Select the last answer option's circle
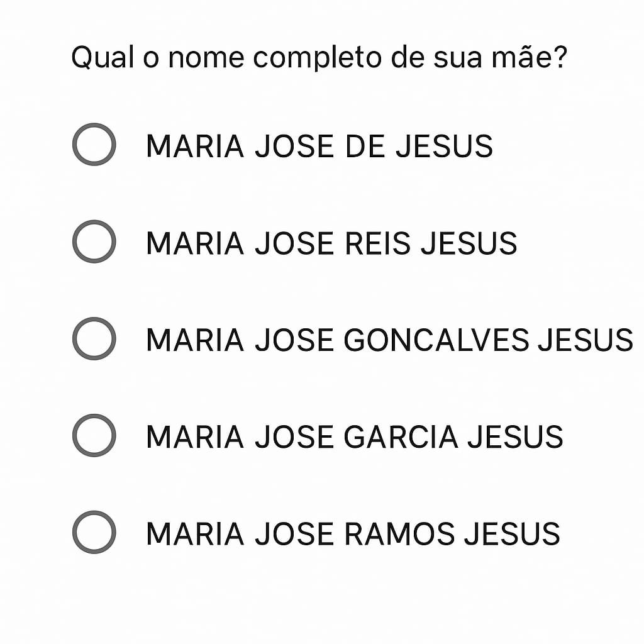This screenshot has width=644, height=644. 94,532
